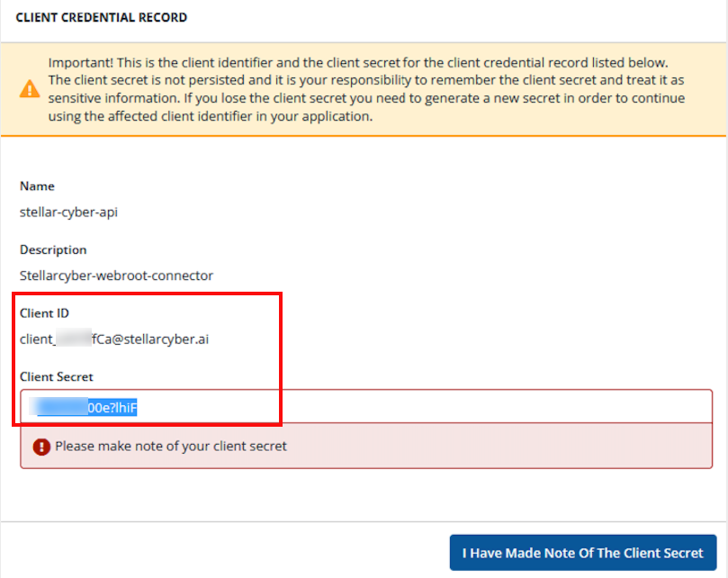The height and width of the screenshot is (578, 728).
Task: Click the blurred portion of the Client ID
Action: click(73, 339)
